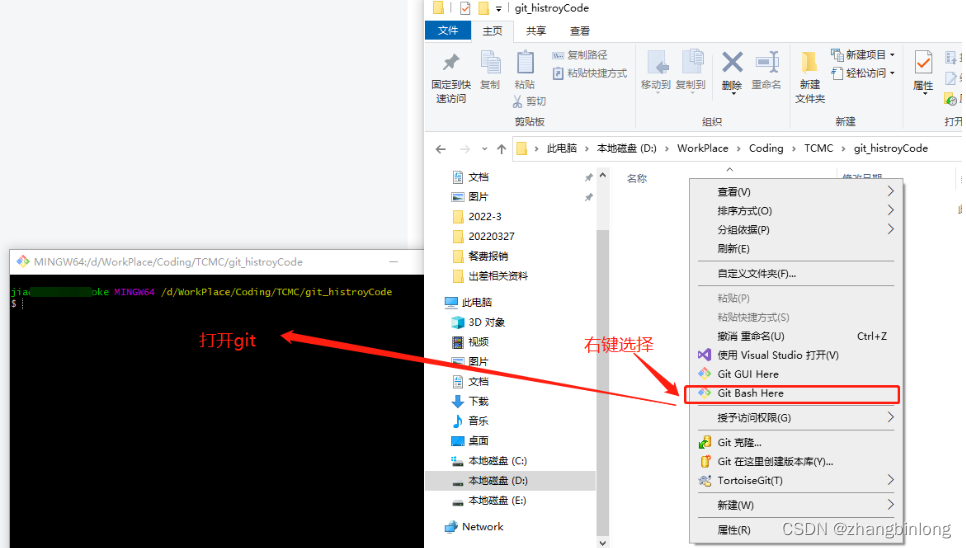Open Desktop folder in navigation pane

coord(470,441)
